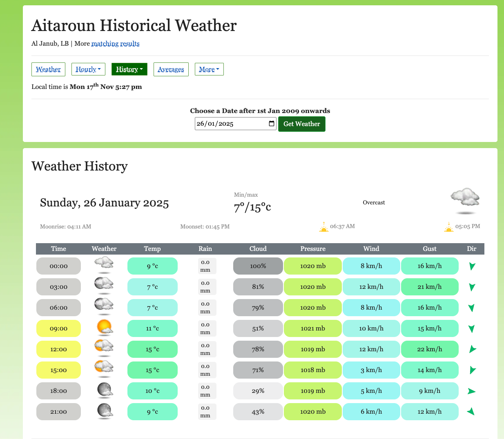Expand the History dropdown menu
Viewport: 504px width, 439px height.
(x=129, y=69)
